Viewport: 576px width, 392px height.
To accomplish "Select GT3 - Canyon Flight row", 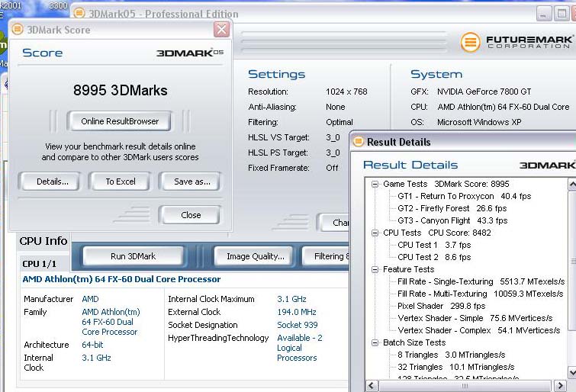I will [x=452, y=220].
